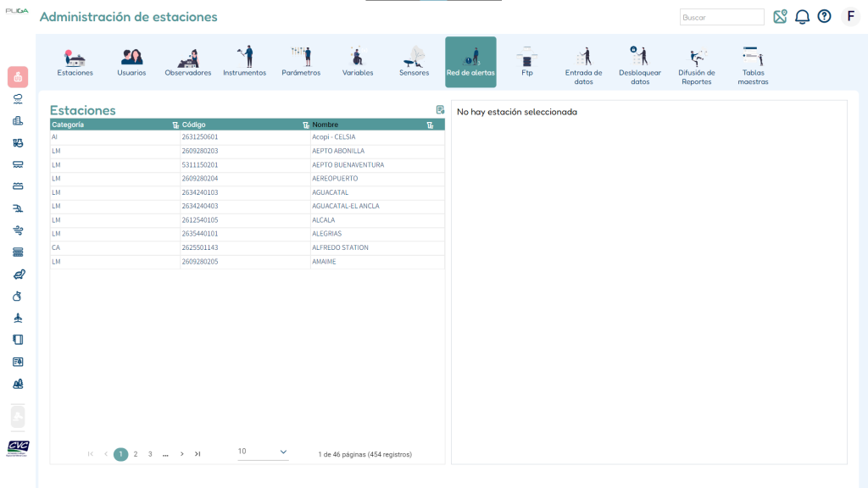Open the Ftp module
The width and height of the screenshot is (868, 488).
[527, 62]
